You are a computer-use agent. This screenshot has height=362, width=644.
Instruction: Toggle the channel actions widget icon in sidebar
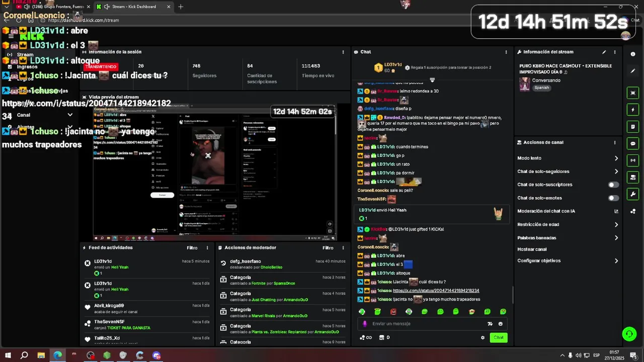[633, 177]
